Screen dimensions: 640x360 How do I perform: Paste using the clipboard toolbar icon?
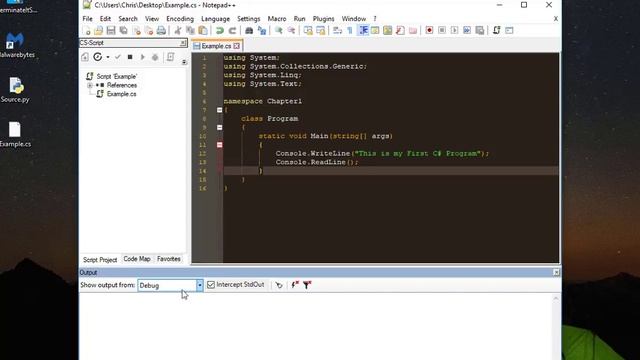coord(203,31)
